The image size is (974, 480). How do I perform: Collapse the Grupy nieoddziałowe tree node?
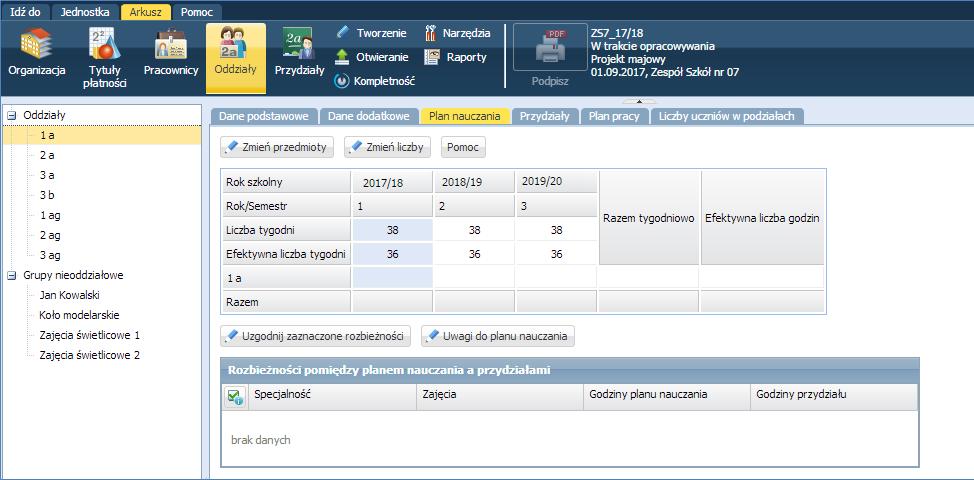pos(12,275)
